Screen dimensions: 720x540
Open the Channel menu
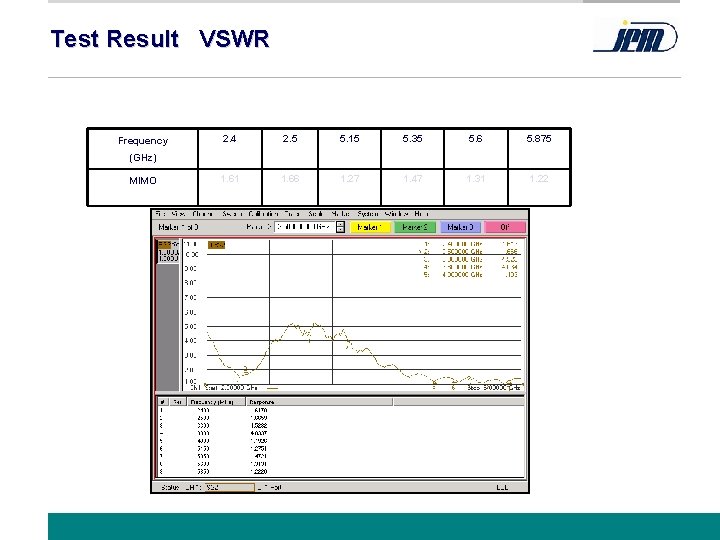[x=202, y=214]
